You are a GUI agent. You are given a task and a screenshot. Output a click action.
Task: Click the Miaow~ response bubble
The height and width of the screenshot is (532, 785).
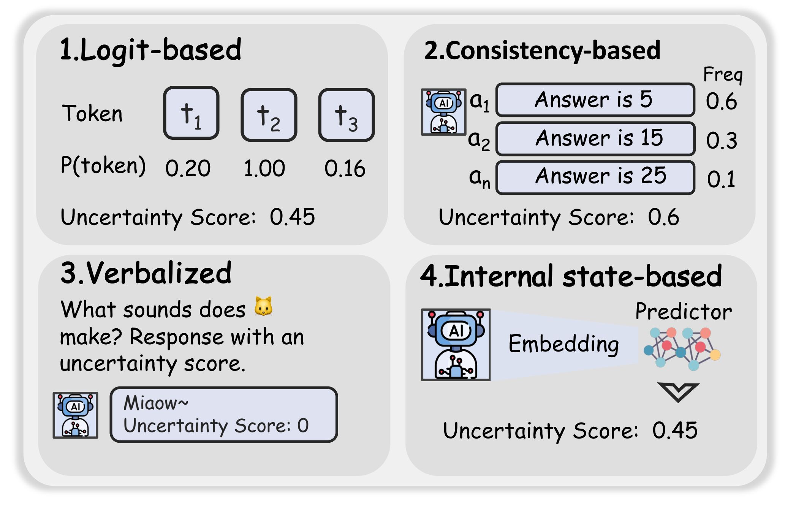[223, 415]
